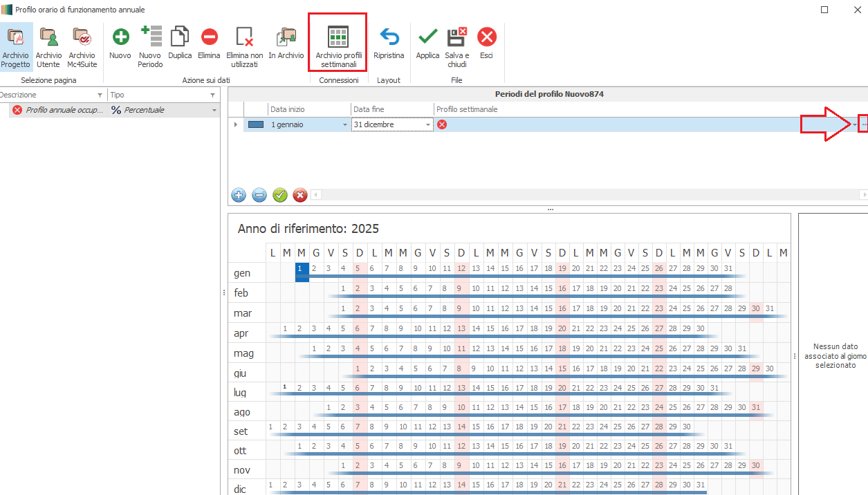Open the Percentuale type dropdown

click(x=214, y=111)
